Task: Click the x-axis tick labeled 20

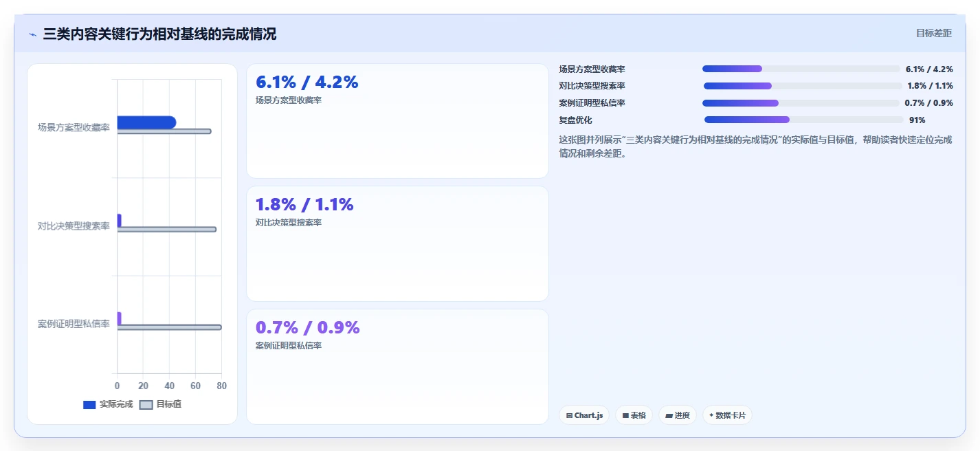Action: [x=144, y=386]
